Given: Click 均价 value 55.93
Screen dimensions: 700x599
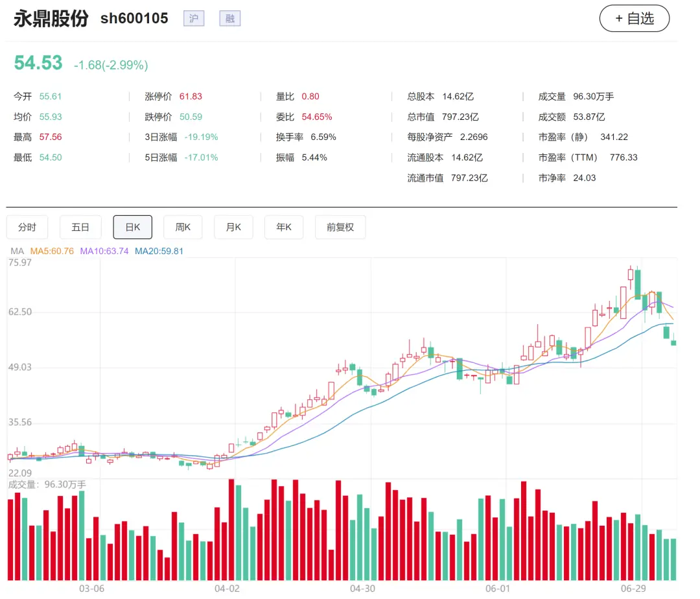Looking at the screenshot, I should click(x=51, y=117).
